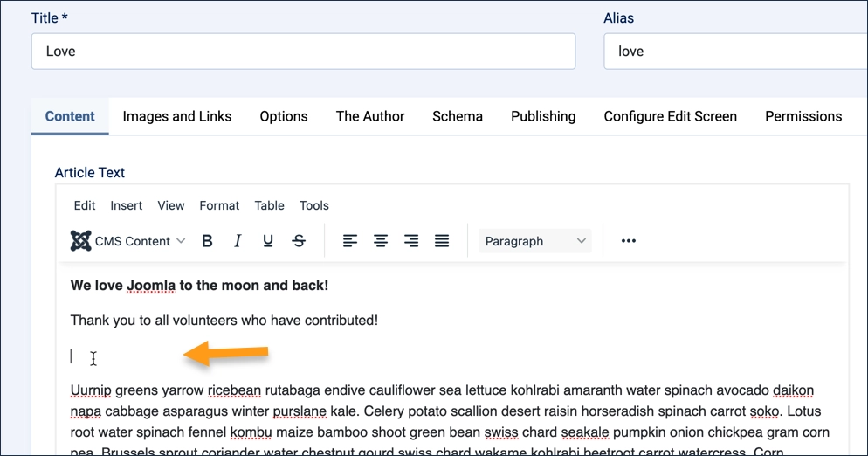Switch to the Options tab

pyautogui.click(x=284, y=116)
